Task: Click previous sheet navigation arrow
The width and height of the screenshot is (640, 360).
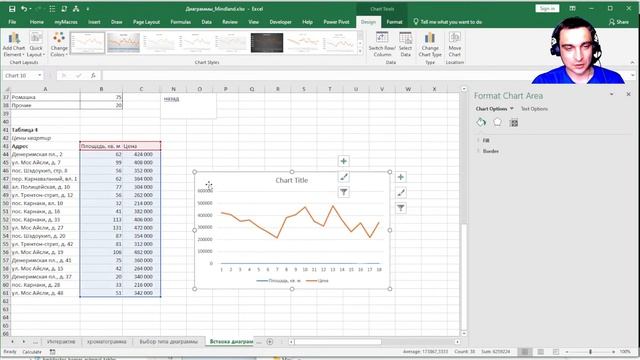Action: coord(12,342)
